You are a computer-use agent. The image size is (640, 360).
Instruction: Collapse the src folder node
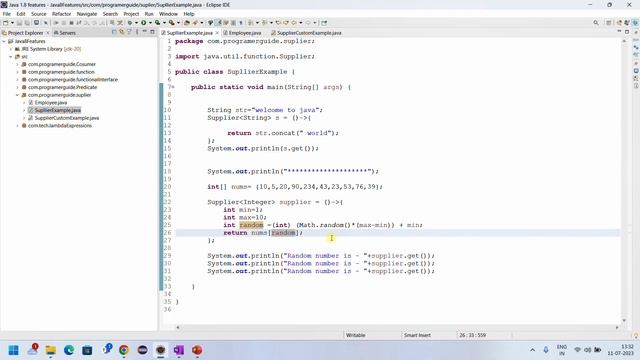pos(11,57)
